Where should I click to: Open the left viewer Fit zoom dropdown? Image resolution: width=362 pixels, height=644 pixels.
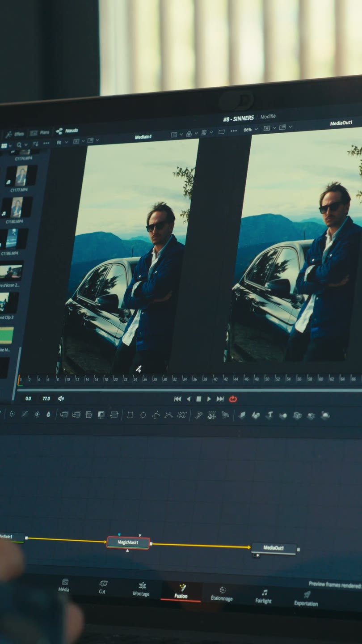(x=62, y=142)
